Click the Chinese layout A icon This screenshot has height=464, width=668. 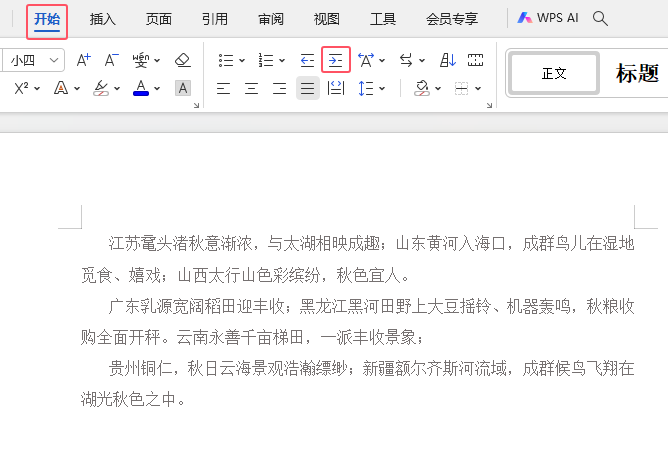click(x=366, y=60)
